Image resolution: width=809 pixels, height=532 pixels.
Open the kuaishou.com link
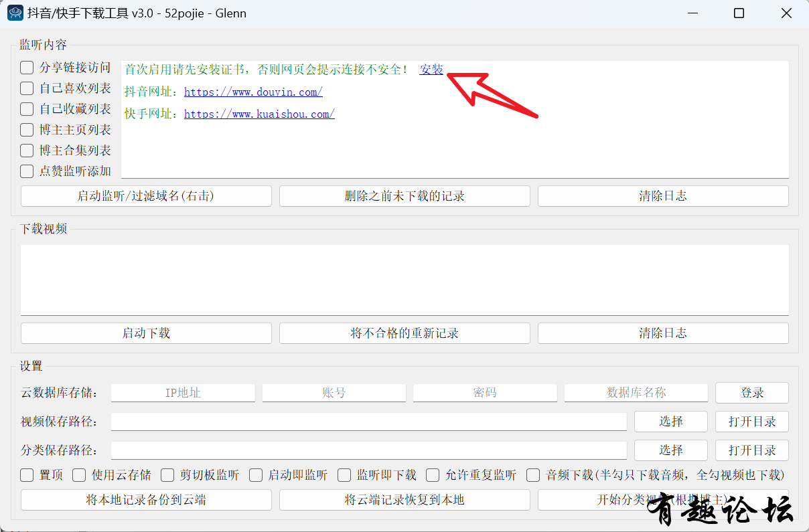coord(259,114)
